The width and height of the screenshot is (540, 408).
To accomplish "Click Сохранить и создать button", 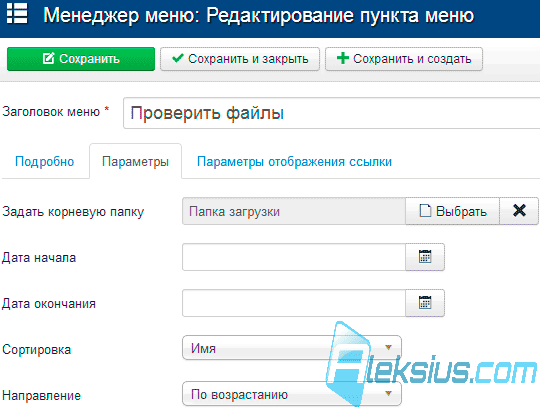I will coord(404,59).
